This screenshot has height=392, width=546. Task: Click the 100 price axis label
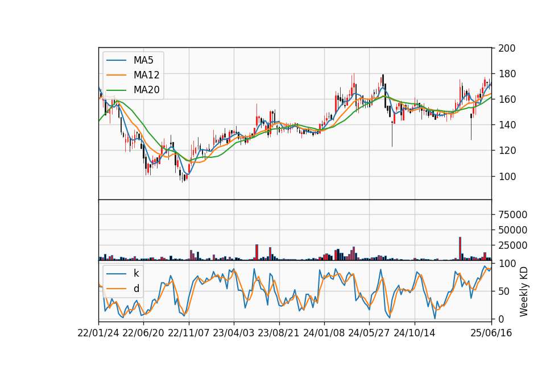pos(507,176)
